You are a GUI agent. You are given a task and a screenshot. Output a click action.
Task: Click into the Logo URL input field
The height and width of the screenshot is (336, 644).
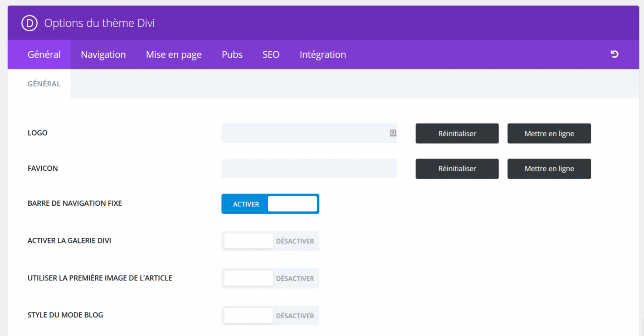pos(304,133)
